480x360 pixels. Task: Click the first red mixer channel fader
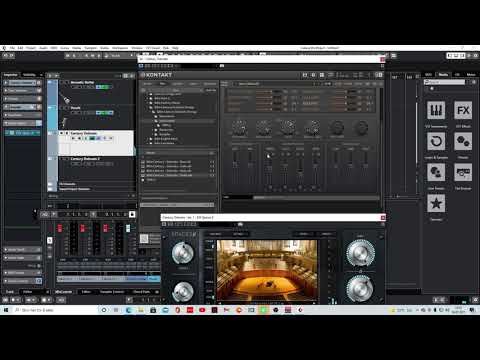[x=60, y=228]
